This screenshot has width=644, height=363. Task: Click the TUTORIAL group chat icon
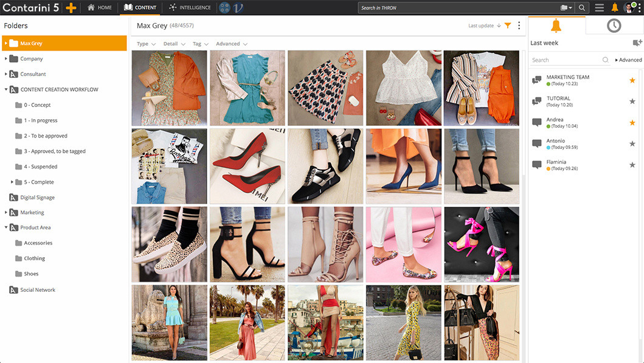[537, 101]
